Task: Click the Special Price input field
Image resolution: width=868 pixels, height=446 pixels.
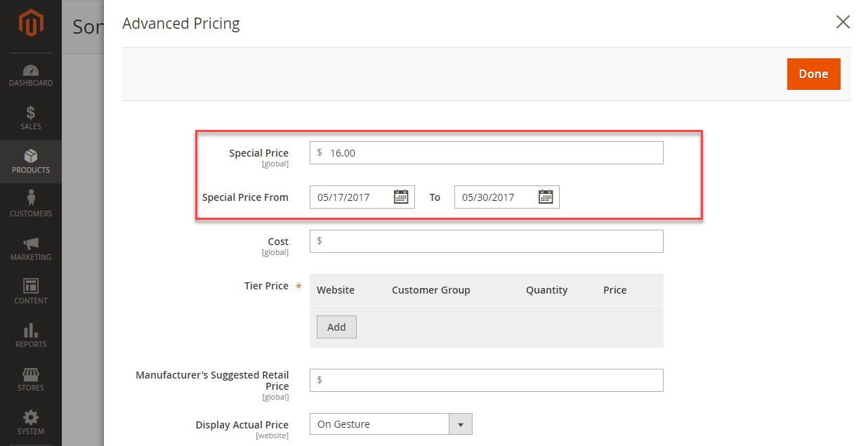Action: (x=487, y=152)
